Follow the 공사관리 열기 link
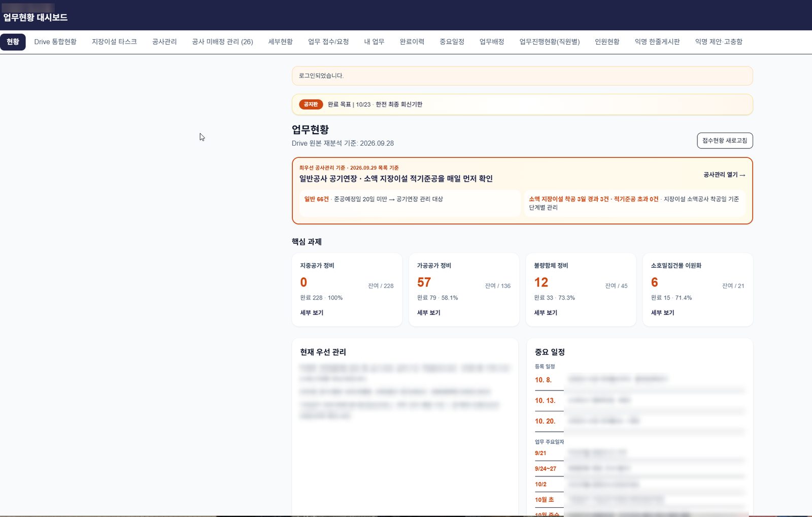The height and width of the screenshot is (517, 812). pyautogui.click(x=724, y=175)
